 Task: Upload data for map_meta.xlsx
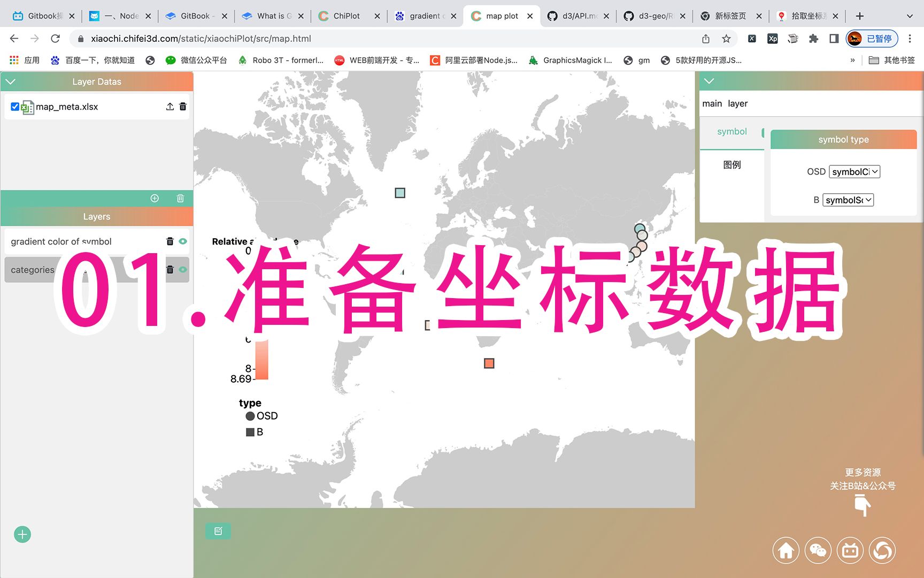(170, 107)
